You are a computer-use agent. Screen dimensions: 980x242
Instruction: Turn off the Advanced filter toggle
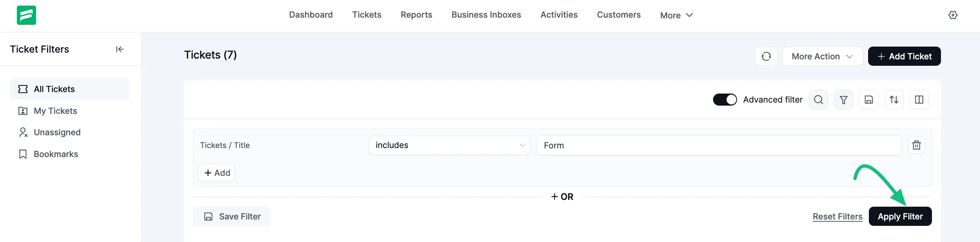724,100
